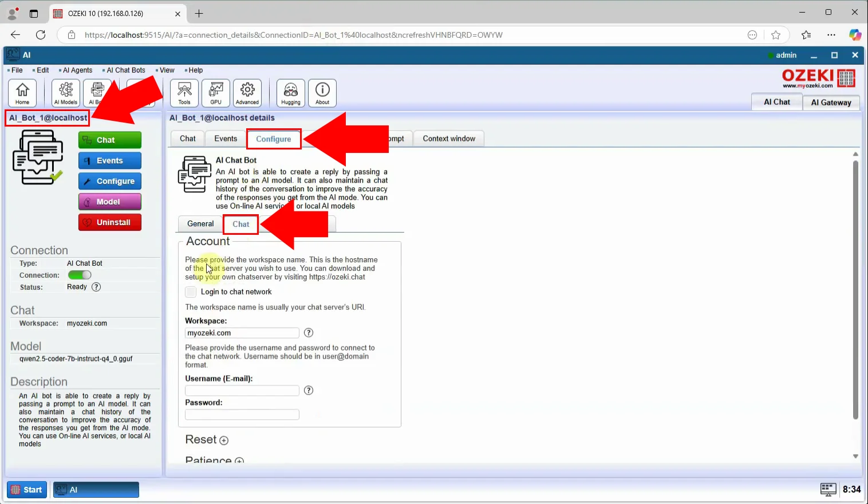Screen dimensions: 868x504
Task: Toggle the Connection switch
Action: click(80, 275)
